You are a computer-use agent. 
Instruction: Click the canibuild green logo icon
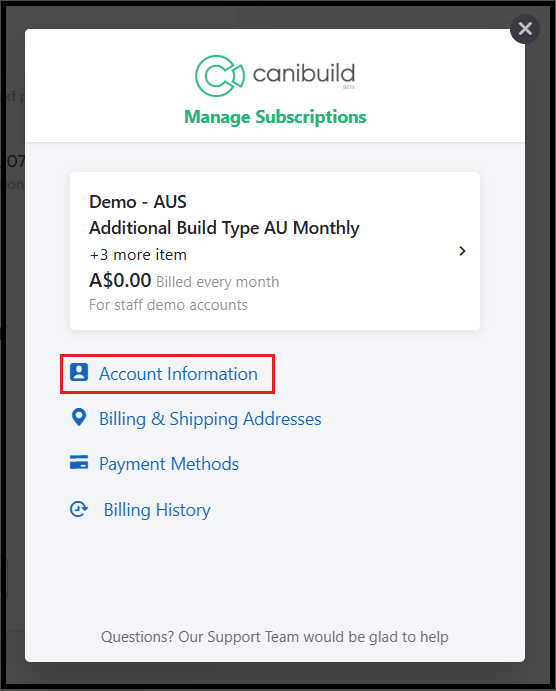[x=219, y=76]
